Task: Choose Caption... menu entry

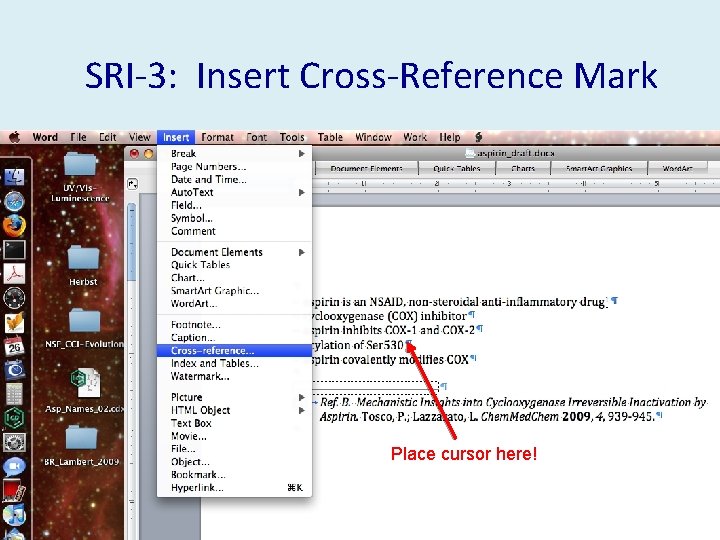Action: [234, 338]
